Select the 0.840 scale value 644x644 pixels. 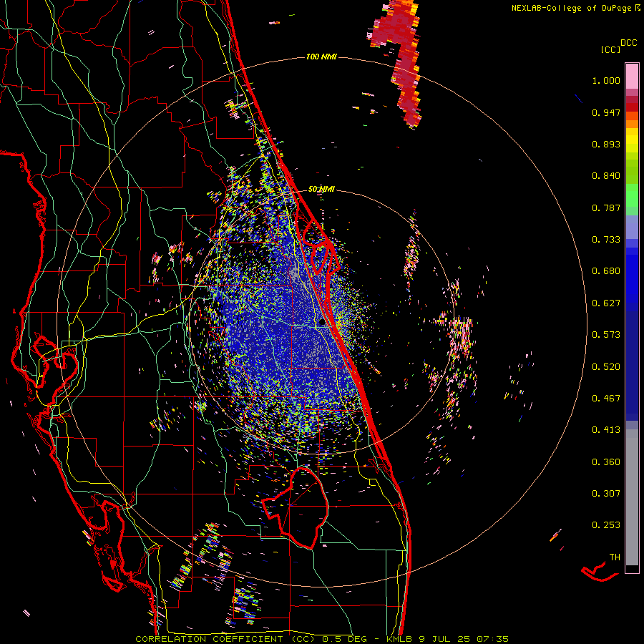pyautogui.click(x=606, y=176)
